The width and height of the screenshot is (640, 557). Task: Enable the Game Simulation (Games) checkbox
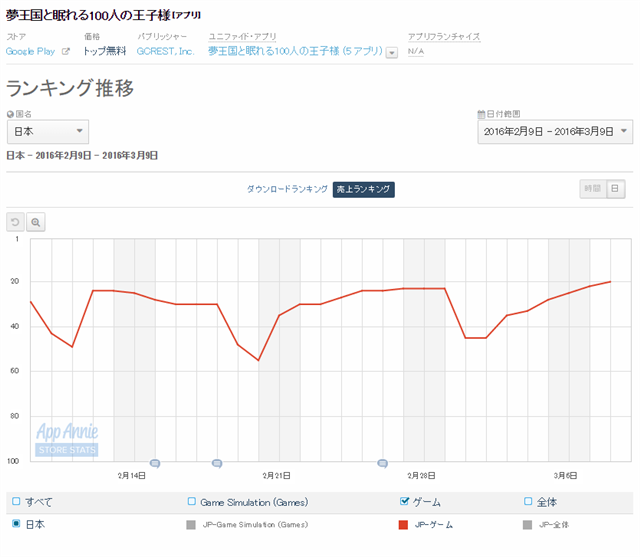(191, 502)
